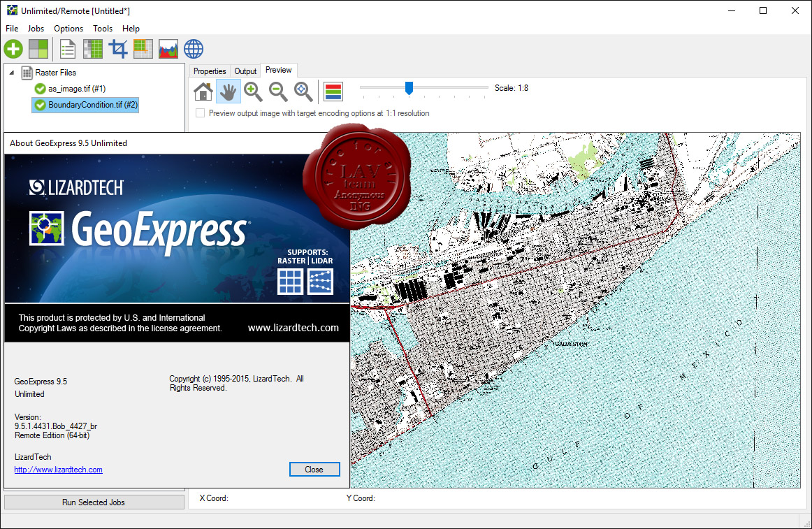The width and height of the screenshot is (812, 529).
Task: Open the http://www.lizardtech.com link
Action: (59, 470)
